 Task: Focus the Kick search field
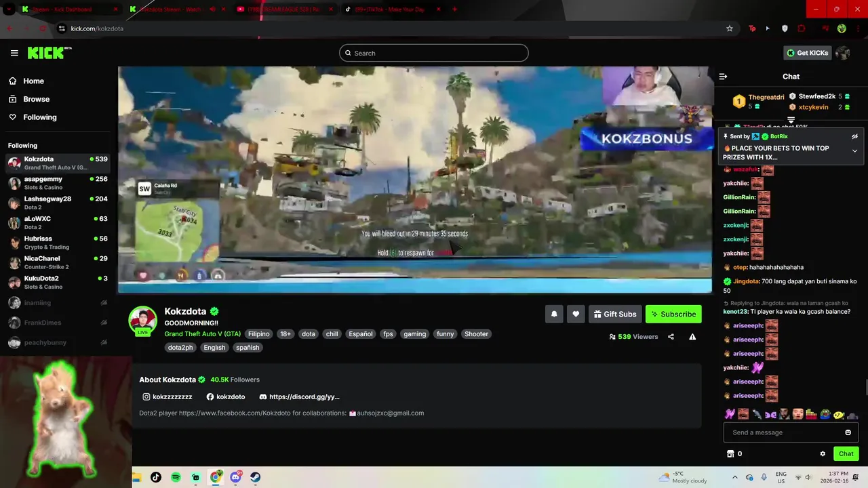pyautogui.click(x=434, y=53)
